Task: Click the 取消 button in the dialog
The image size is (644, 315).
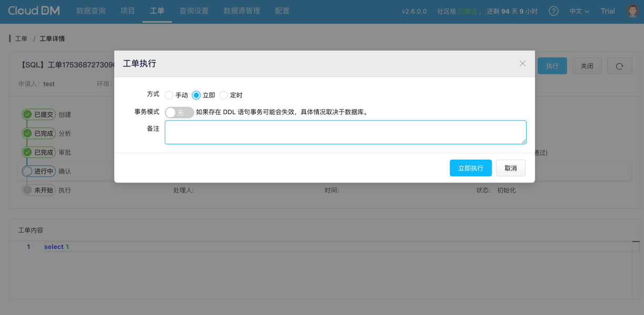Action: (510, 168)
